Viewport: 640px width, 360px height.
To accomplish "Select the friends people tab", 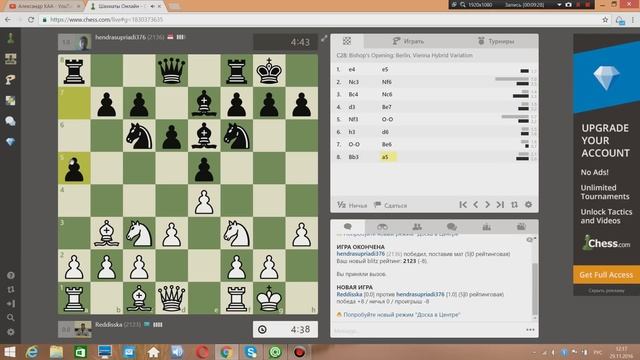I will [417, 227].
